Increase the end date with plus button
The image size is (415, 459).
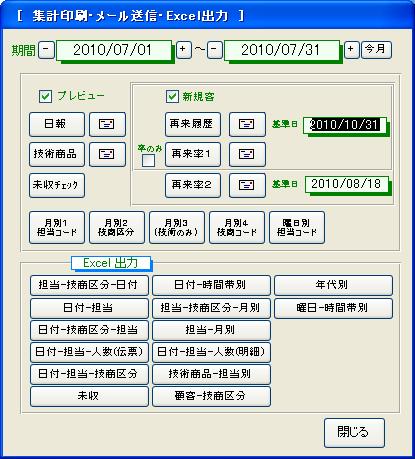click(352, 50)
